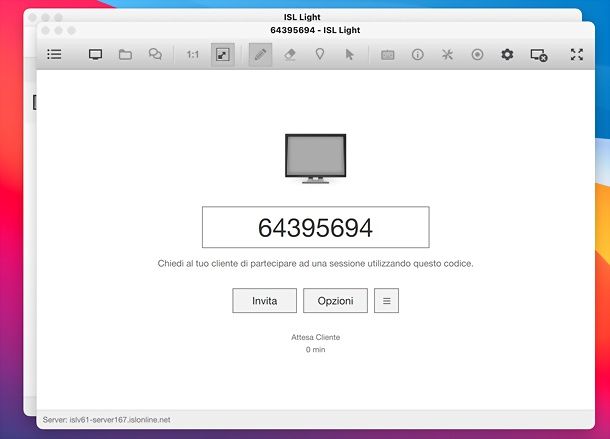Select the eraser tool
The image size is (610, 439).
click(290, 54)
